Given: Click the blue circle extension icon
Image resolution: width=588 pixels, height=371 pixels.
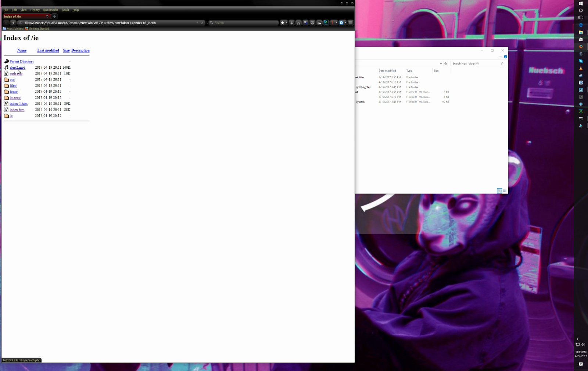Looking at the screenshot, I should click(341, 23).
